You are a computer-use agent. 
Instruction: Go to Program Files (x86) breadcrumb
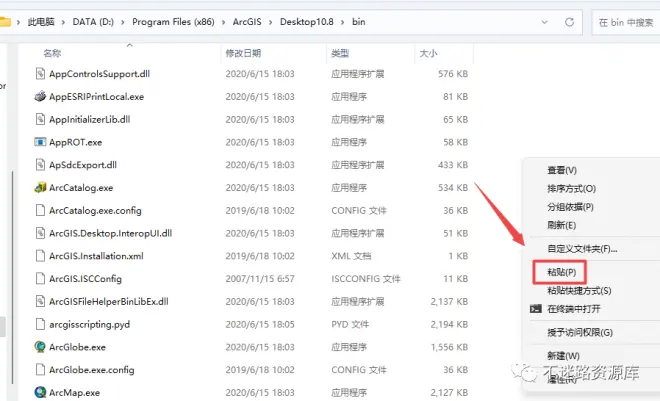click(173, 22)
